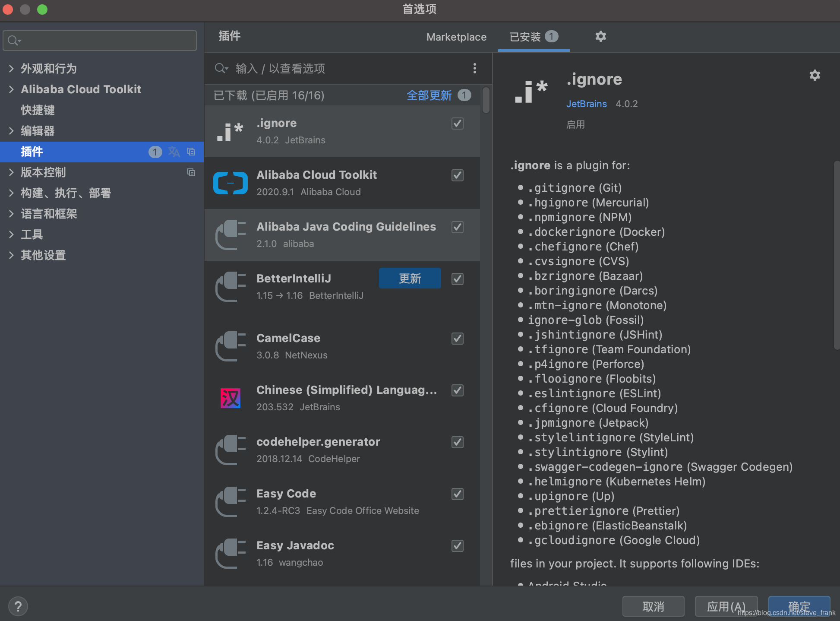Select 插件 in settings sidebar
This screenshot has width=840, height=621.
pos(102,152)
